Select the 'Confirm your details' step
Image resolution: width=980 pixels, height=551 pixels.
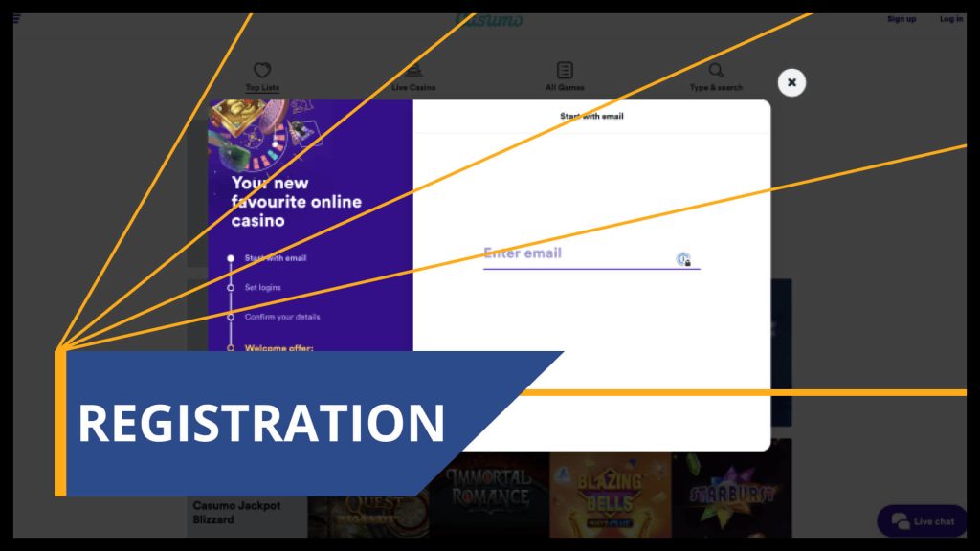(282, 317)
